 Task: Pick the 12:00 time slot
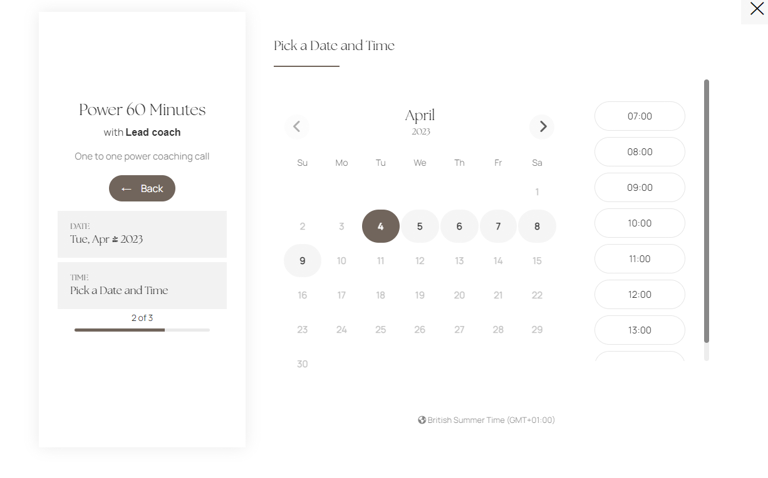[x=639, y=294]
